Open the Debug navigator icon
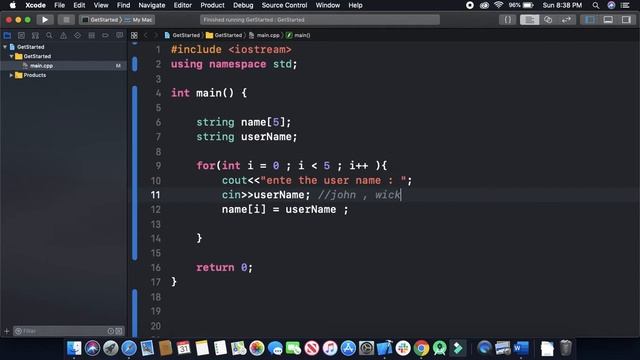 coord(91,36)
